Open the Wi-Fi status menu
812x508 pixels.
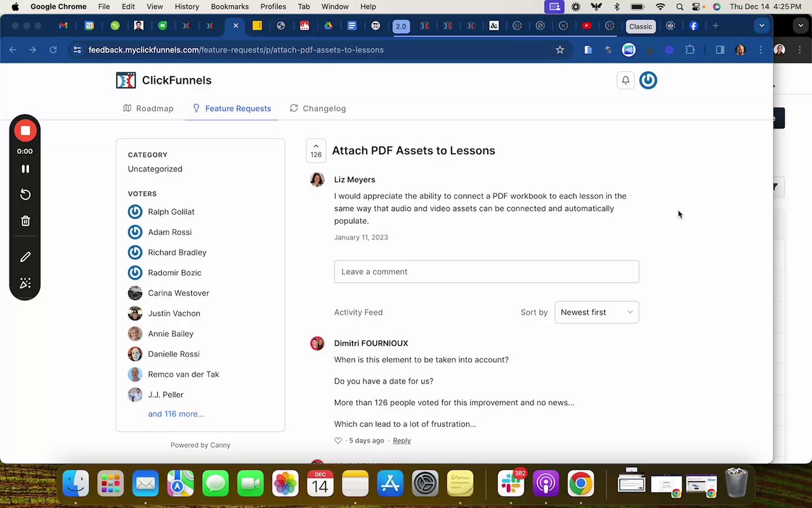pyautogui.click(x=660, y=6)
